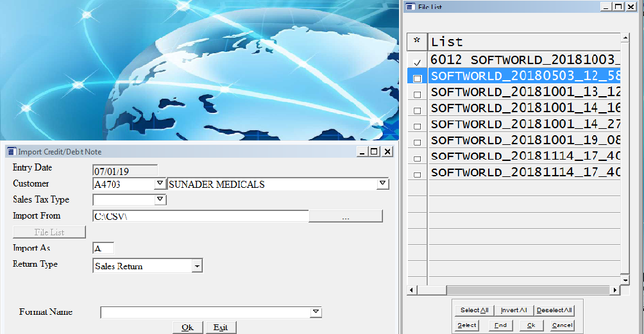The height and width of the screenshot is (334, 644).
Task: Expand the SUNADER MEDICALS customer name dropdown
Action: pyautogui.click(x=382, y=183)
